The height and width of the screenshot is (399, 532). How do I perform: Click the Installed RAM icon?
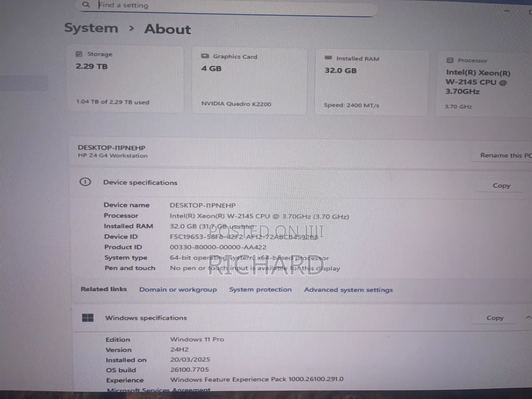328,58
